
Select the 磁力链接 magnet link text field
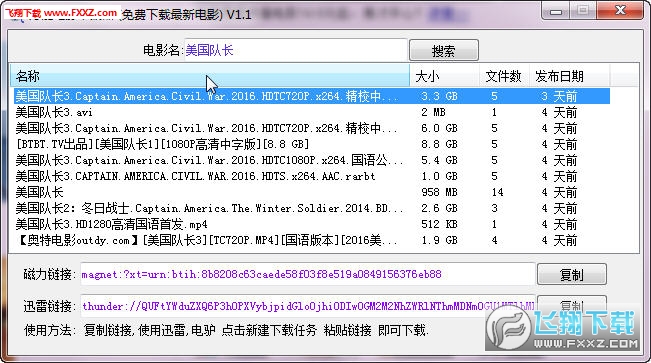point(308,274)
